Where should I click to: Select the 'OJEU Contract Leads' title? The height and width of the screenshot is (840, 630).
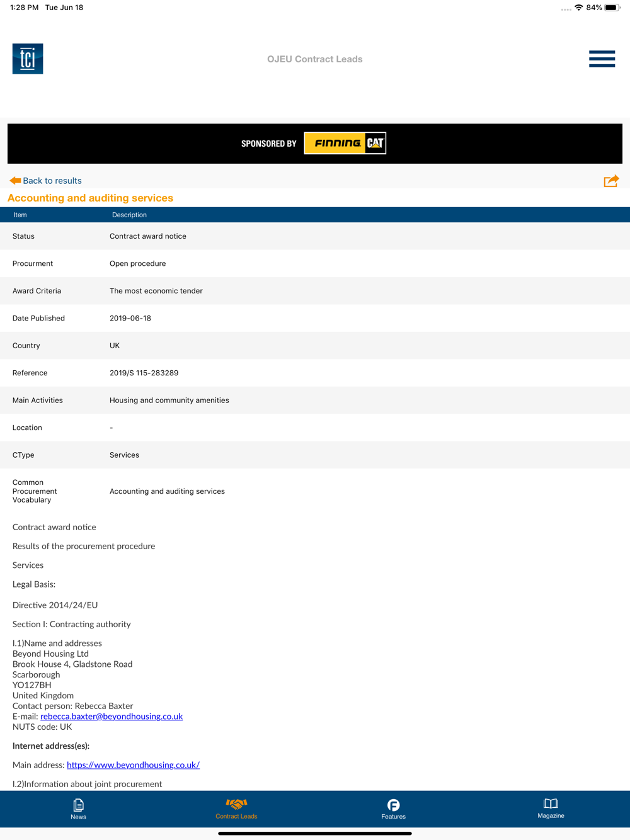pyautogui.click(x=314, y=59)
